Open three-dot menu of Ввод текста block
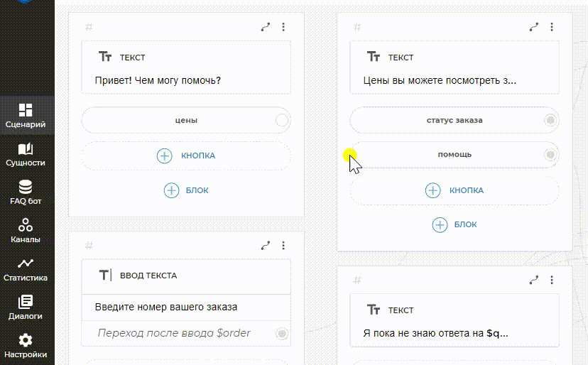588x365 pixels. tap(283, 246)
